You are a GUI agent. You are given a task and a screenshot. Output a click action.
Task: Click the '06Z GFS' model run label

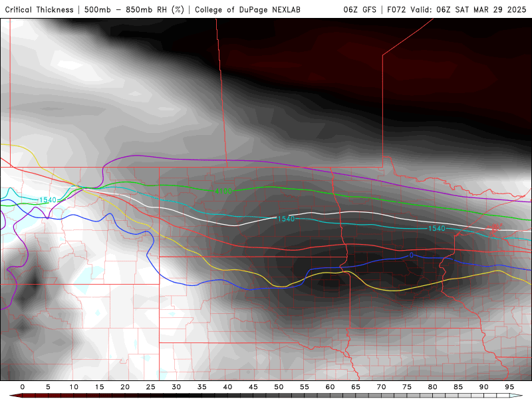pyautogui.click(x=360, y=10)
